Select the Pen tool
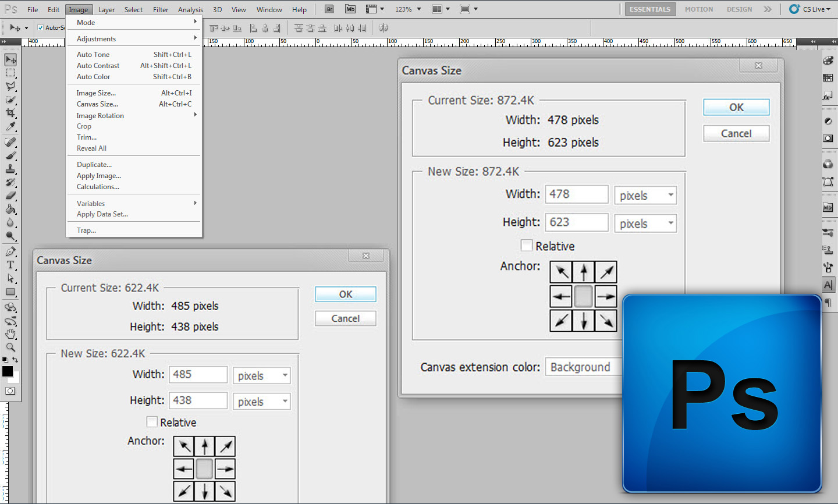 10,251
